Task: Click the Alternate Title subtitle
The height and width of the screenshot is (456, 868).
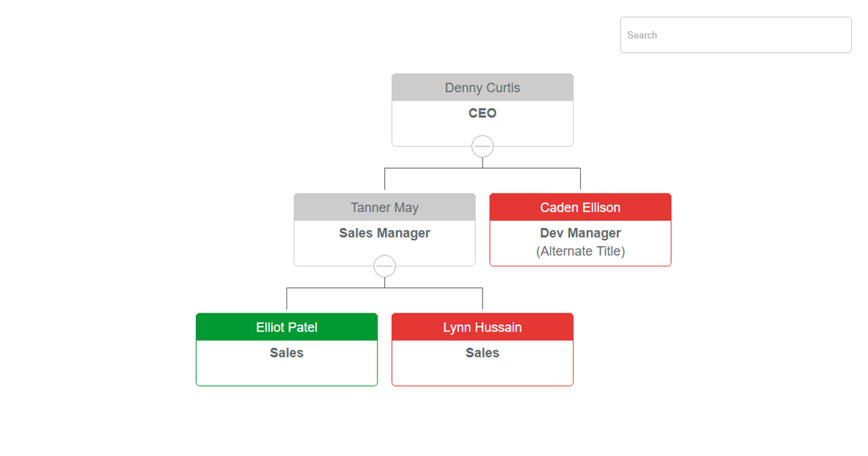Action: coord(579,251)
